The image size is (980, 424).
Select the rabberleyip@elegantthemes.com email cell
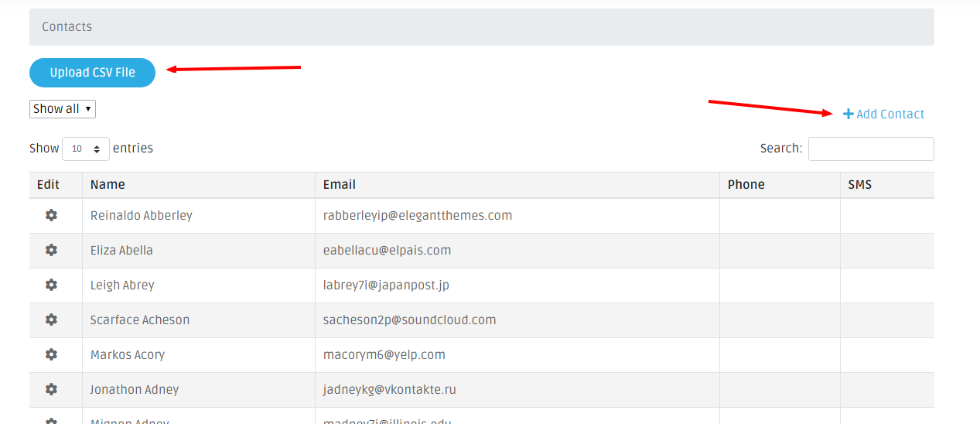pos(418,215)
